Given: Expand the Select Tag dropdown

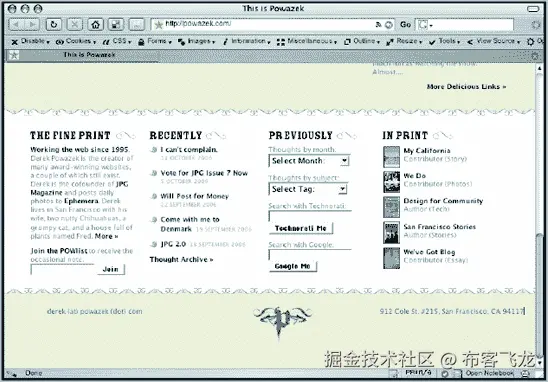Looking at the screenshot, I should [x=308, y=189].
